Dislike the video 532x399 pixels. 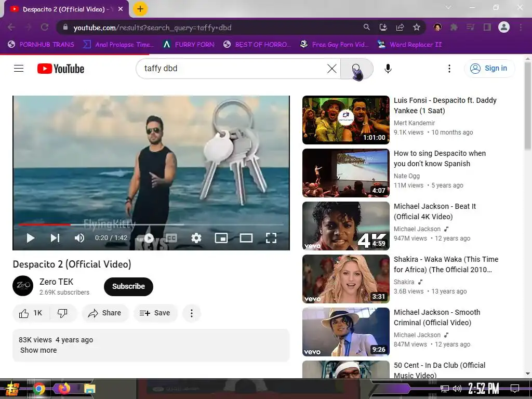[x=63, y=313]
